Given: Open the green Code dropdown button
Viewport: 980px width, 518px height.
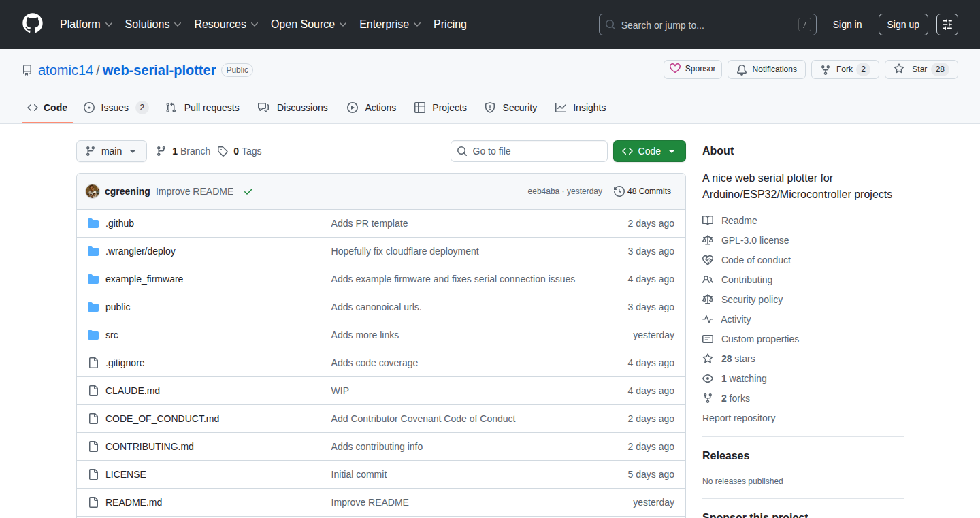Looking at the screenshot, I should pos(649,151).
